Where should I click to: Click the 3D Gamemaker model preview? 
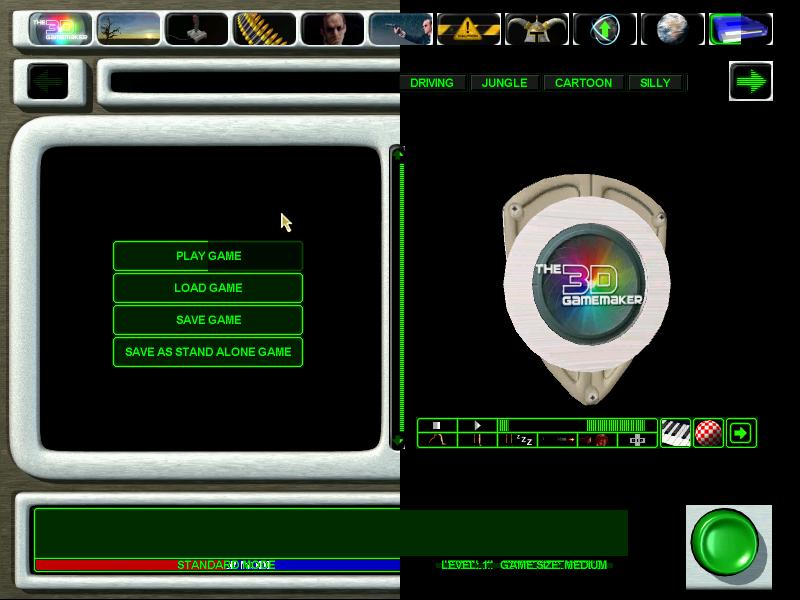coord(587,288)
